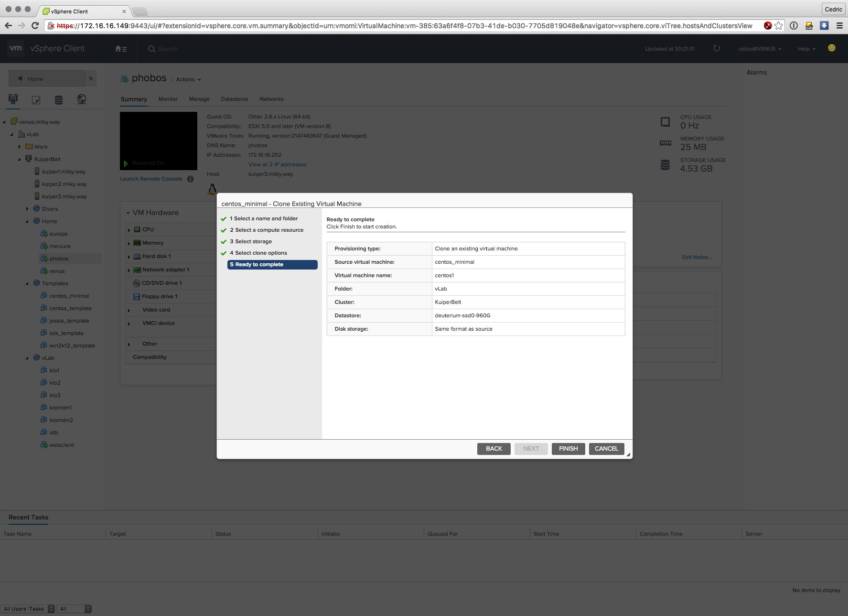Select centos_template in the inventory tree
The image size is (848, 616).
(70, 308)
